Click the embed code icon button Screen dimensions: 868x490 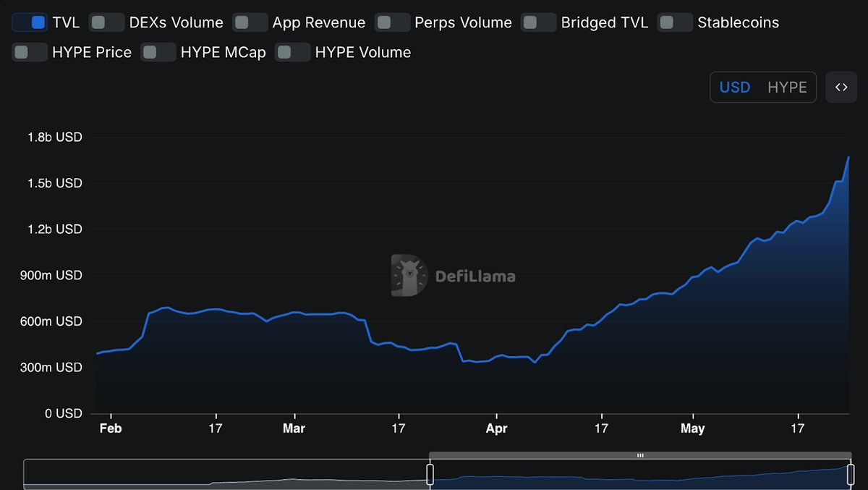tap(841, 88)
